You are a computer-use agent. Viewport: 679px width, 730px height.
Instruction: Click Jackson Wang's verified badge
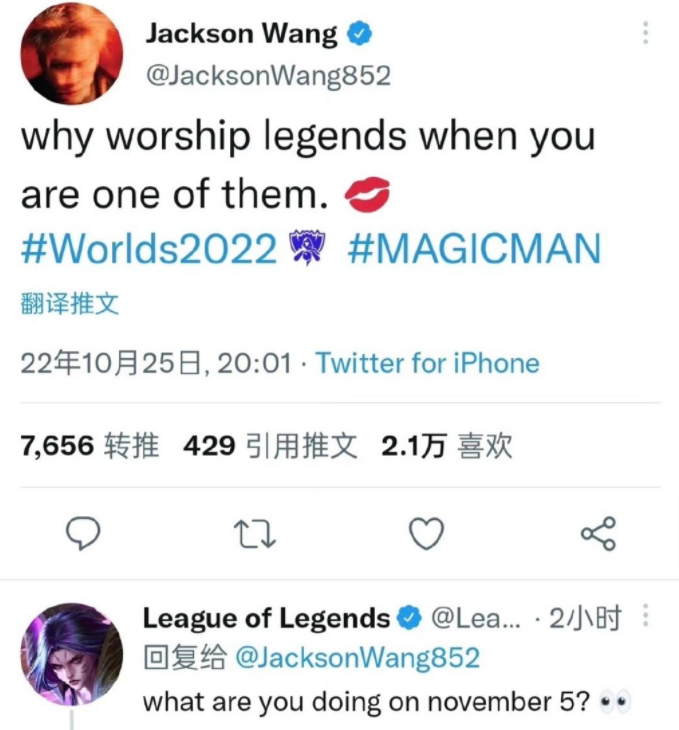[x=360, y=34]
